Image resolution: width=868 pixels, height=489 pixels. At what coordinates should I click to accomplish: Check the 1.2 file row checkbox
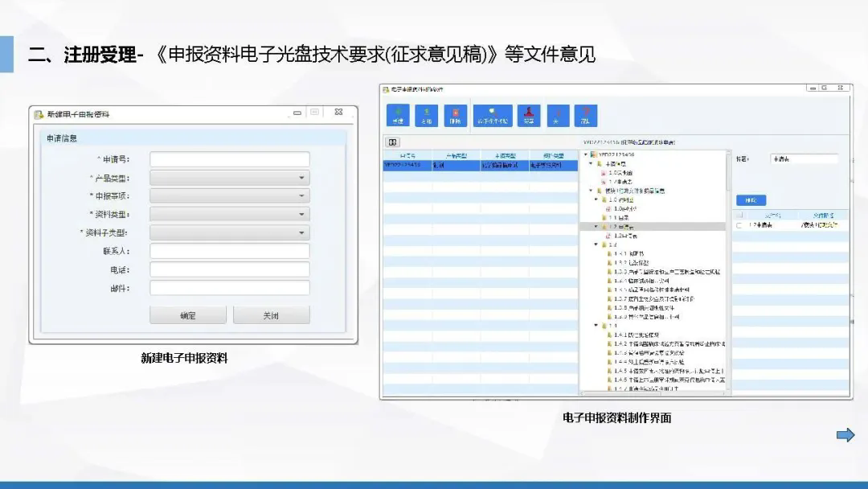(x=739, y=226)
